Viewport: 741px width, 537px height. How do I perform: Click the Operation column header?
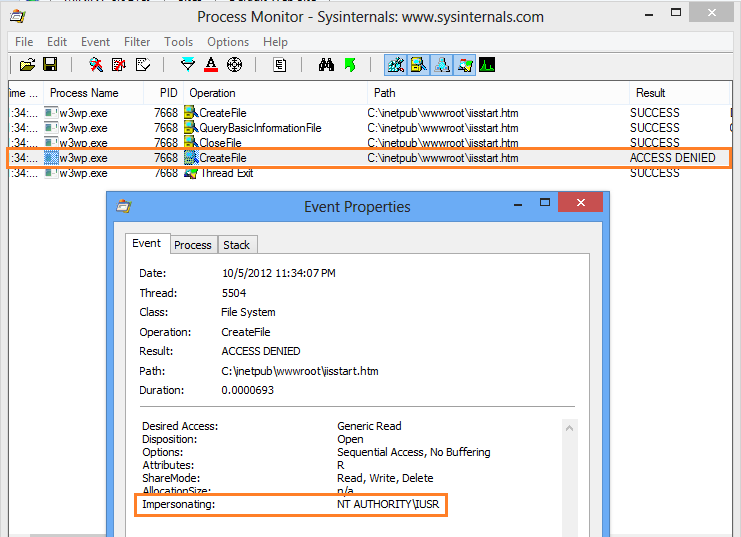(275, 93)
